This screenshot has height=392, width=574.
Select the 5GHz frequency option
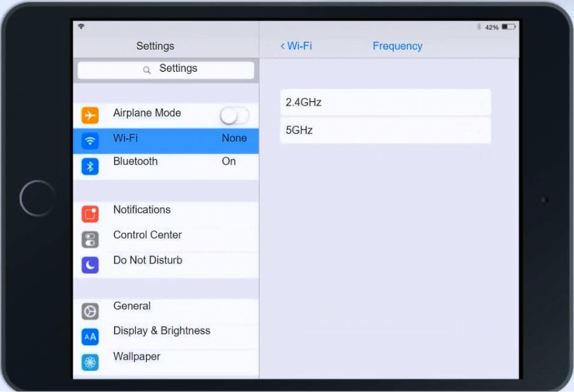pyautogui.click(x=385, y=130)
